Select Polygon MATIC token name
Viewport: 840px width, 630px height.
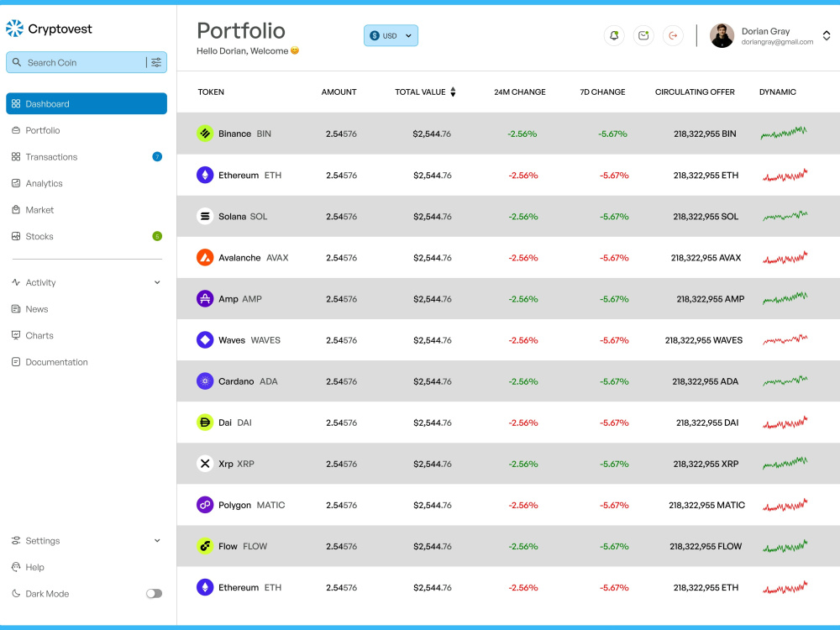coord(252,505)
